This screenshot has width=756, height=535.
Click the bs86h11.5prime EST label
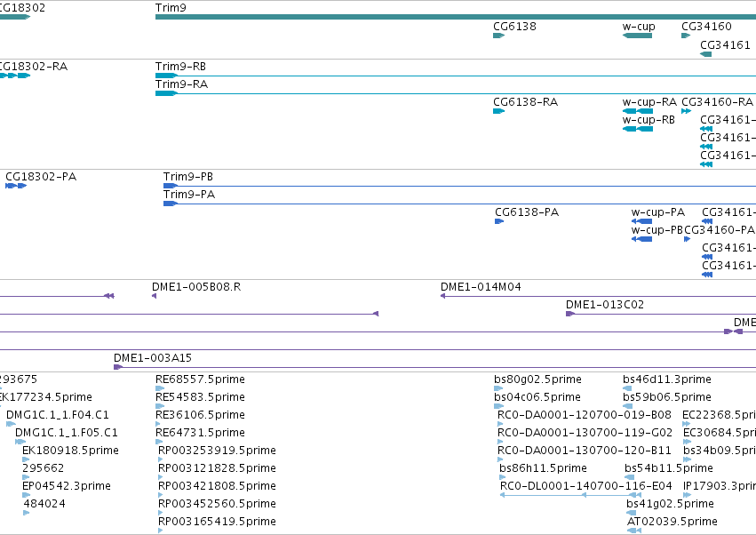click(543, 469)
